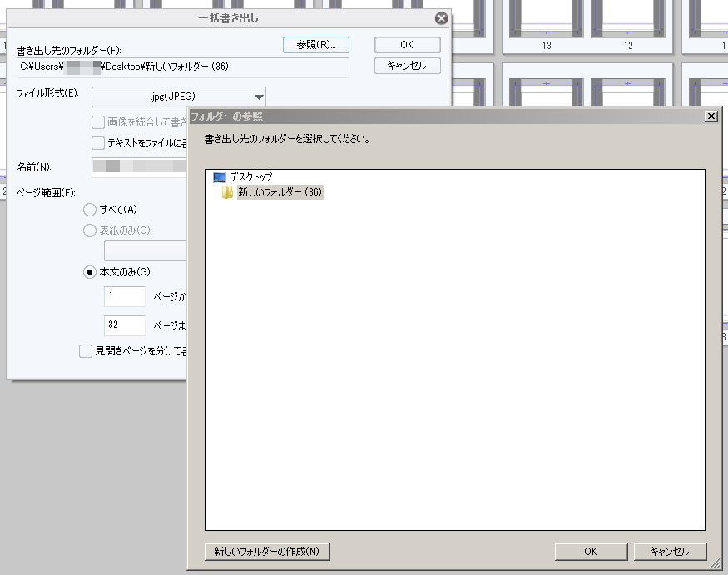
Task: Click キャンセル in the batch export dialog
Action: [x=407, y=66]
